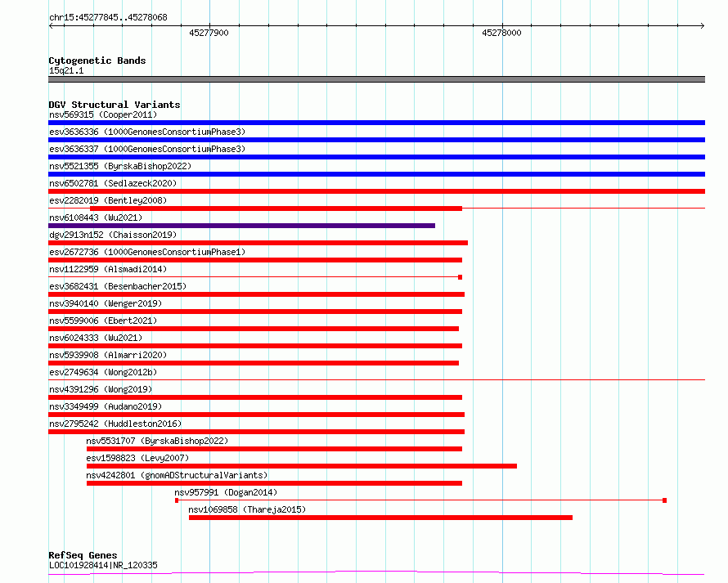Click the nsv569315 (Cooper2011) blue variant bar

pos(376,123)
